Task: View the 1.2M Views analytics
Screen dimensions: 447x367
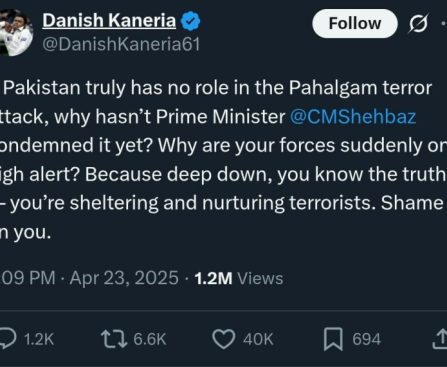Action: (239, 278)
